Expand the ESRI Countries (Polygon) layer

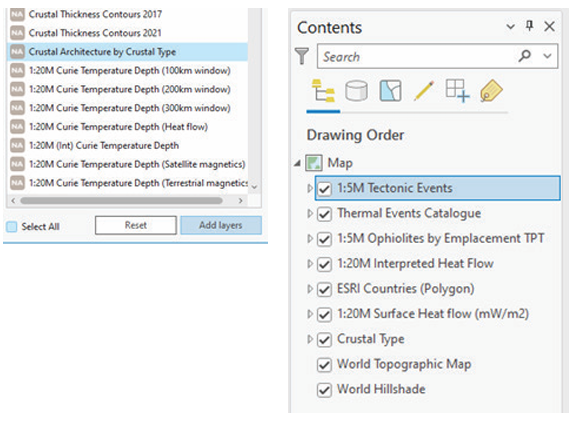point(310,289)
